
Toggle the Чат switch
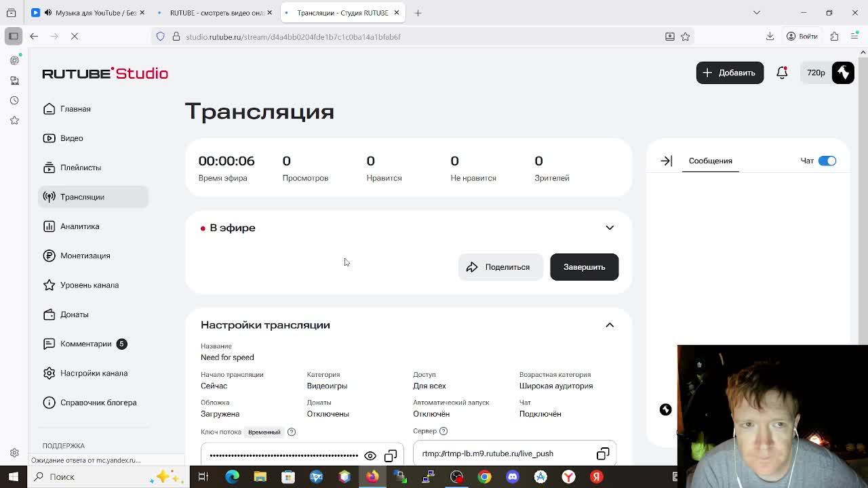[827, 161]
